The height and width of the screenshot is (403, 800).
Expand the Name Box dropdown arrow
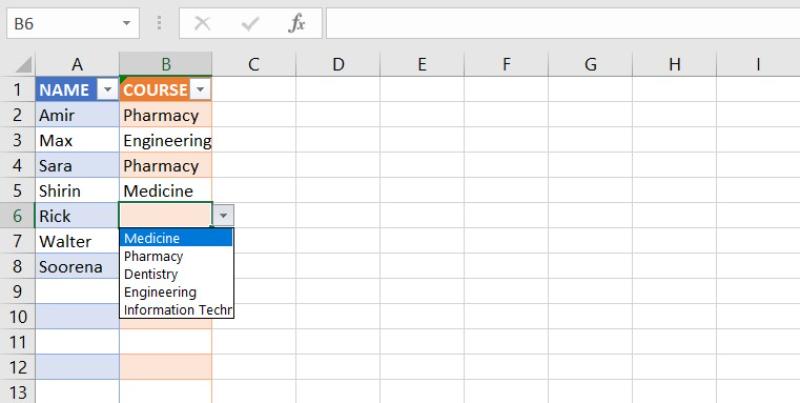[126, 23]
